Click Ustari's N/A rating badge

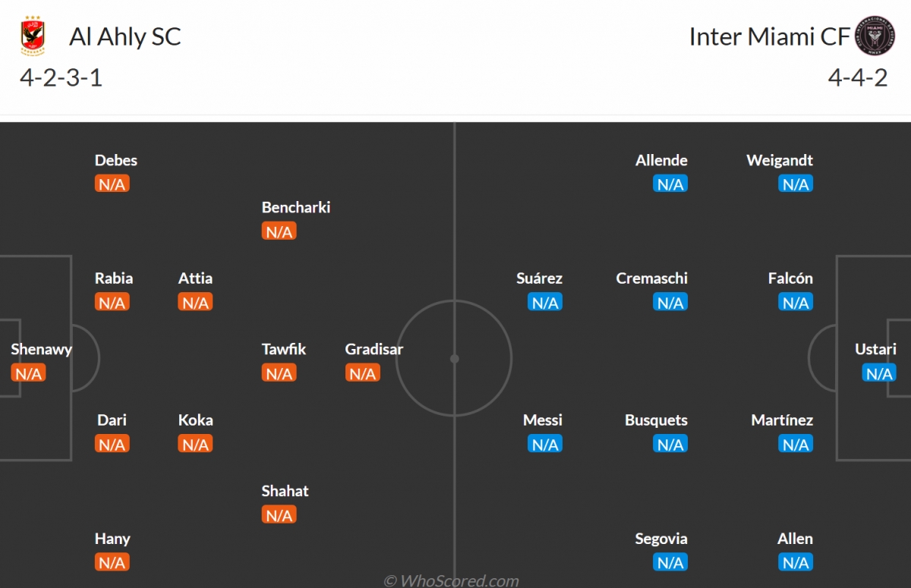[x=879, y=373]
